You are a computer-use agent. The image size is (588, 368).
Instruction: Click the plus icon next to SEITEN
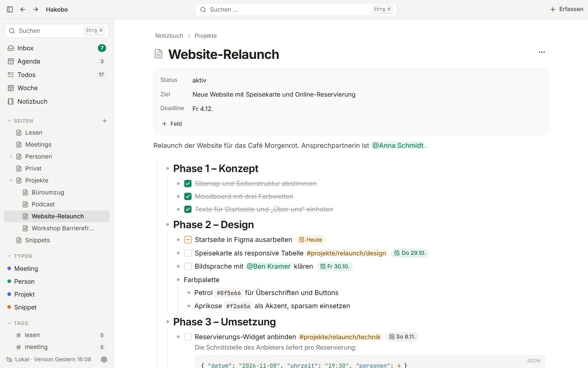click(104, 121)
